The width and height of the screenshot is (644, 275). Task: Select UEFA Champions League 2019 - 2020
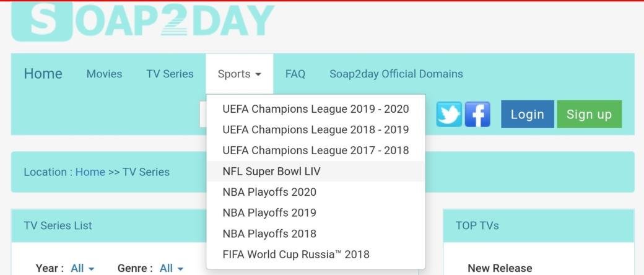(x=315, y=109)
